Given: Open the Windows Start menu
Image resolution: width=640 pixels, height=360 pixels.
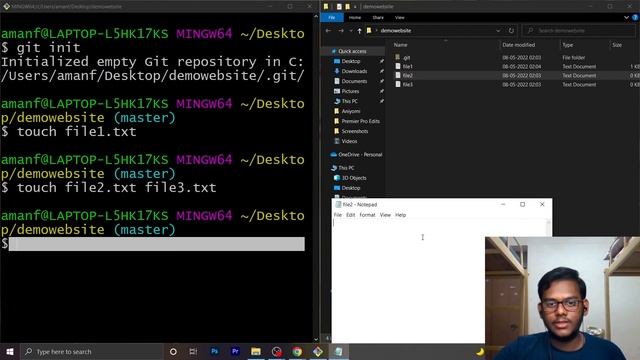Looking at the screenshot, I should [10, 351].
